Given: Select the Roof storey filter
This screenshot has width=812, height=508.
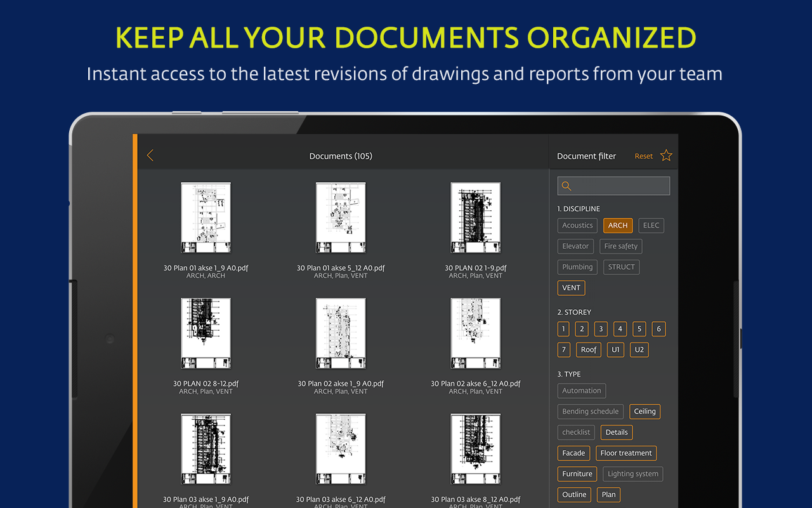Looking at the screenshot, I should [588, 349].
